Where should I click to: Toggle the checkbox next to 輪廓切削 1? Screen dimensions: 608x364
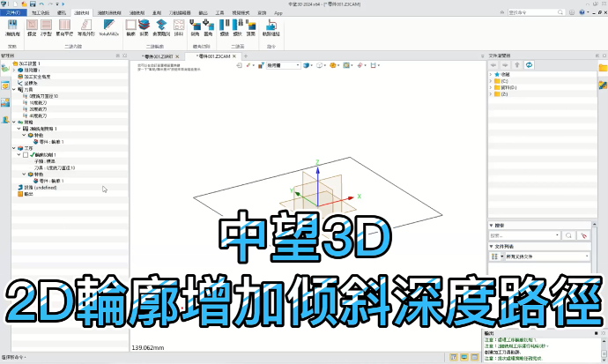(x=26, y=155)
